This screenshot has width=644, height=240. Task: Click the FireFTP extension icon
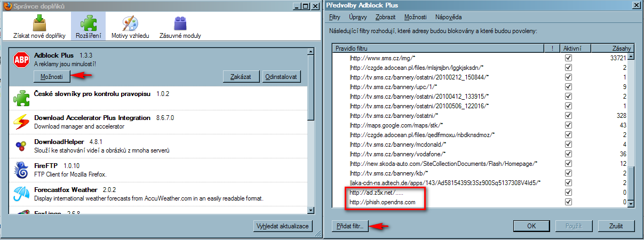21,171
